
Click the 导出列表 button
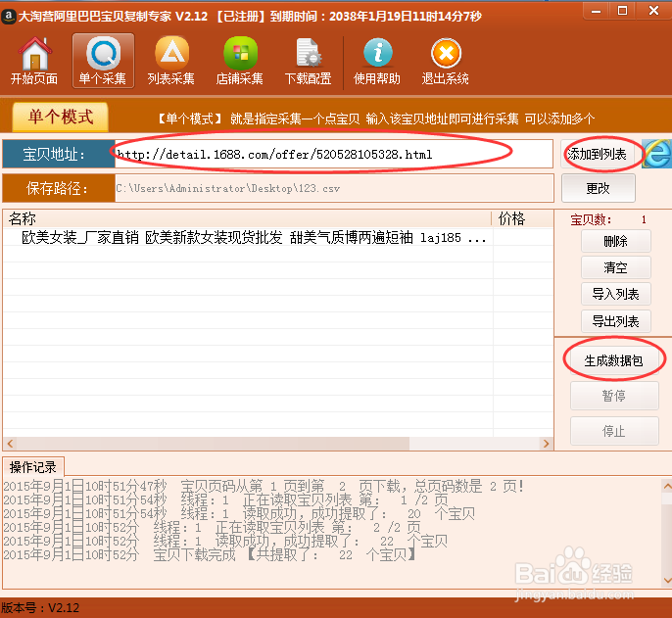[x=616, y=321]
